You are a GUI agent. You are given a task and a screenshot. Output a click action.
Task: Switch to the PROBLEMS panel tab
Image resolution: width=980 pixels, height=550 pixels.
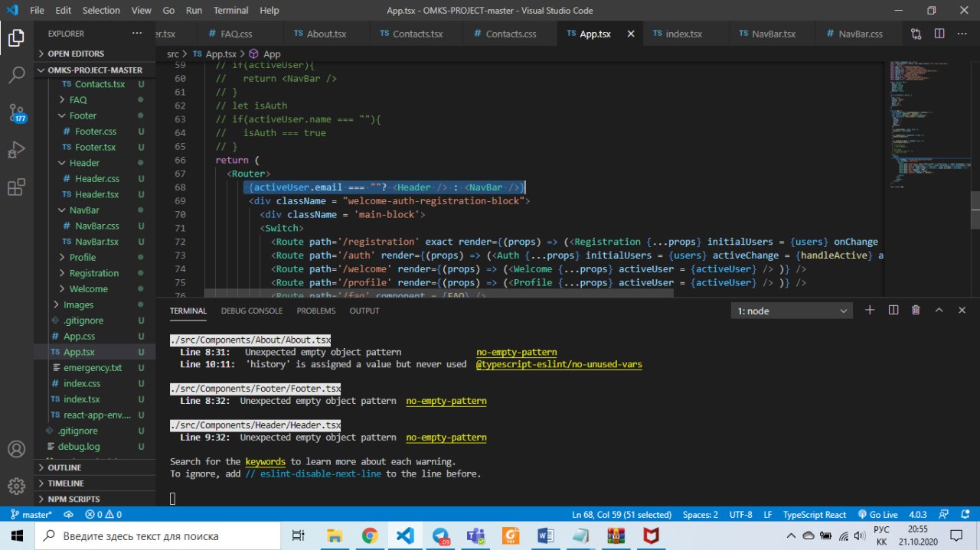click(x=316, y=311)
